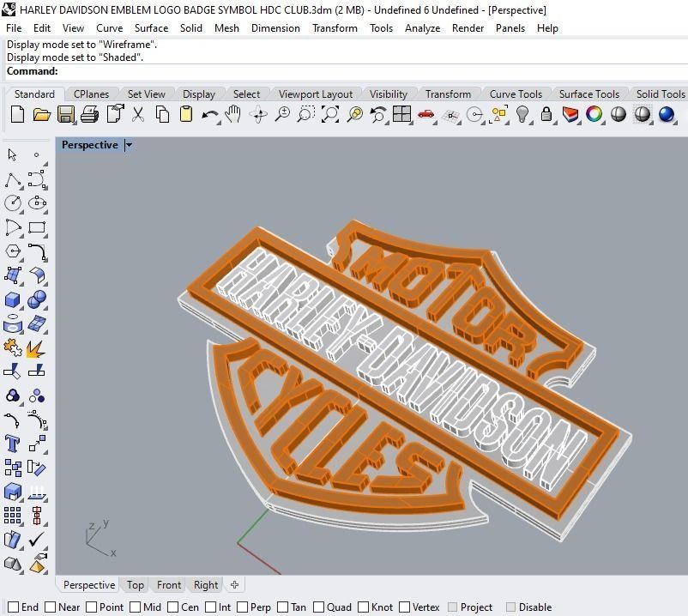Enable the Vertex osnap checkbox
The width and height of the screenshot is (688, 616).
point(405,607)
